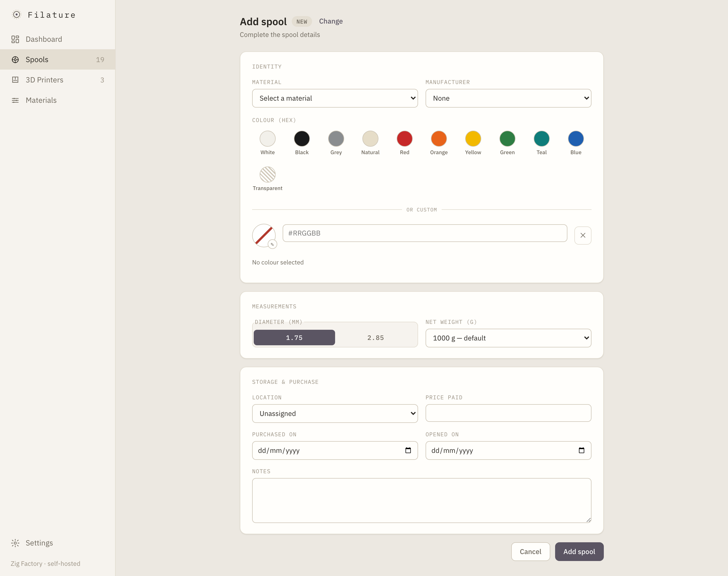Open the custom colour picker circle

pos(264,235)
